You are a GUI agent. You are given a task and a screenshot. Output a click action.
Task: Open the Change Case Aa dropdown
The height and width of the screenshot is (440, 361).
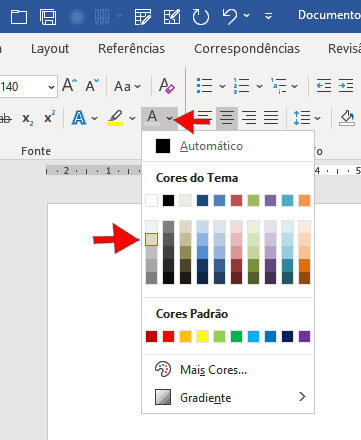coord(127,86)
